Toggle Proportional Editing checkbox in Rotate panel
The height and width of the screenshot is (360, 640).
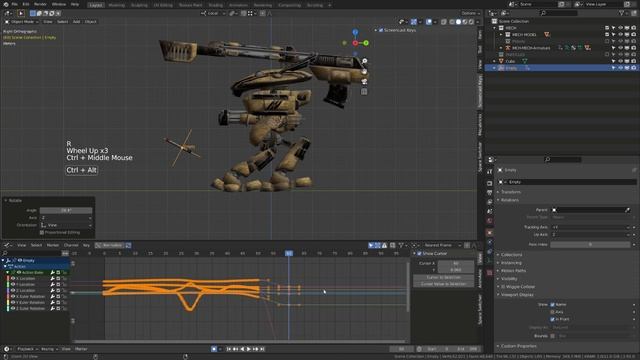pos(42,233)
